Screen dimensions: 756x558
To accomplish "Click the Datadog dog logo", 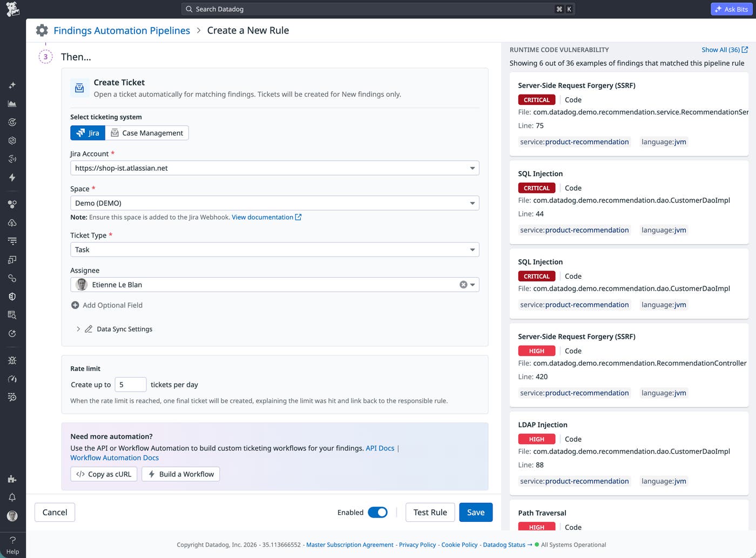I will [12, 9].
